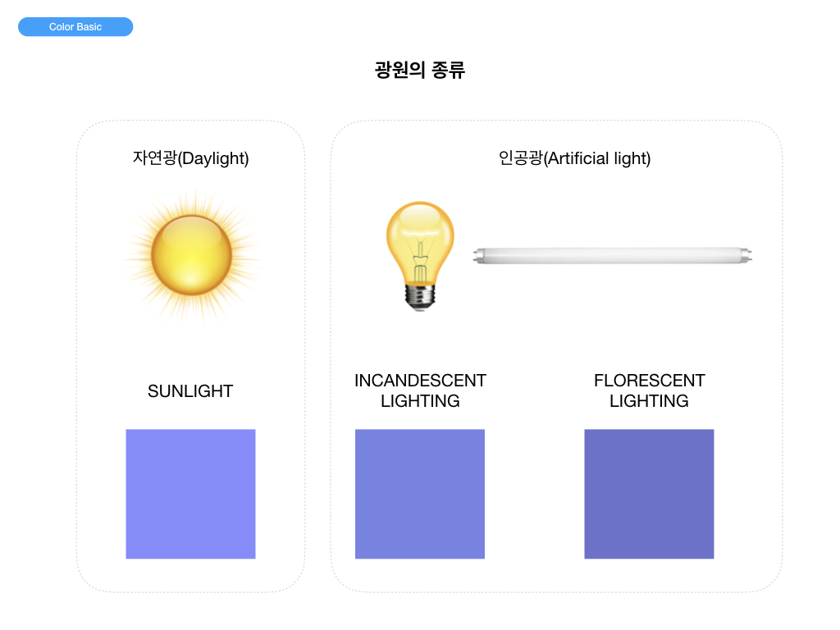This screenshot has height=630, width=840.
Task: Click the Color Basic pill button
Action: tap(75, 27)
